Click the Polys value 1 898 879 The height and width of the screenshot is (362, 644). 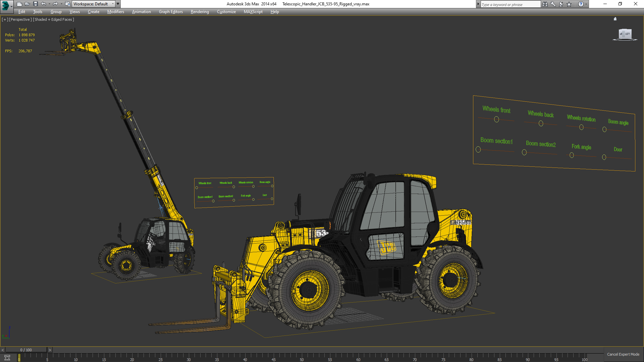tap(26, 35)
